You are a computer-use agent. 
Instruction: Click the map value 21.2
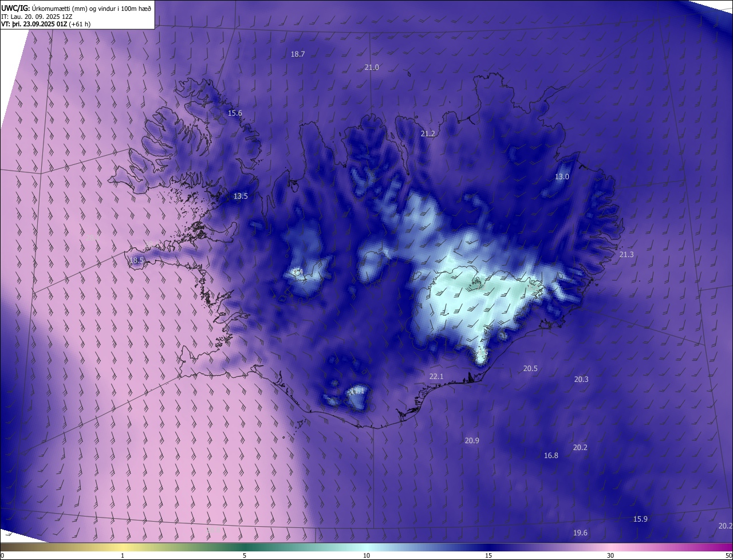[428, 134]
